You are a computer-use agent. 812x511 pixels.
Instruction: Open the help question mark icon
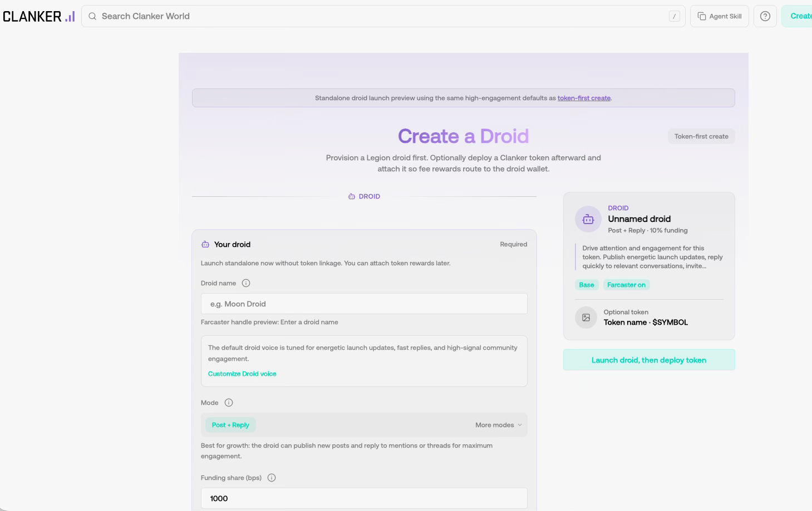click(765, 16)
